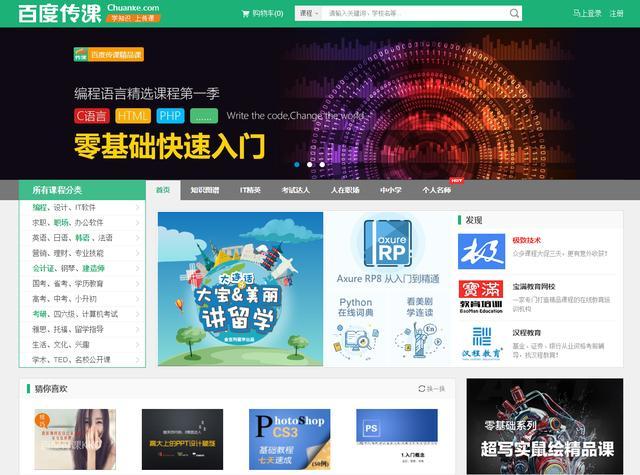Viewport: 640px width, 475px height.
Task: Select the third banner carousel dot
Action: tap(322, 164)
